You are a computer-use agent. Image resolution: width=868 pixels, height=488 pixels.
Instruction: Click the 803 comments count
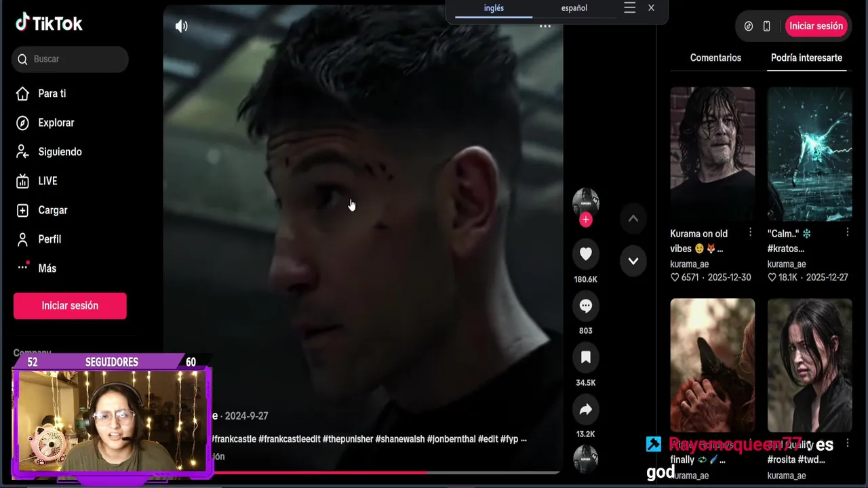[586, 331]
